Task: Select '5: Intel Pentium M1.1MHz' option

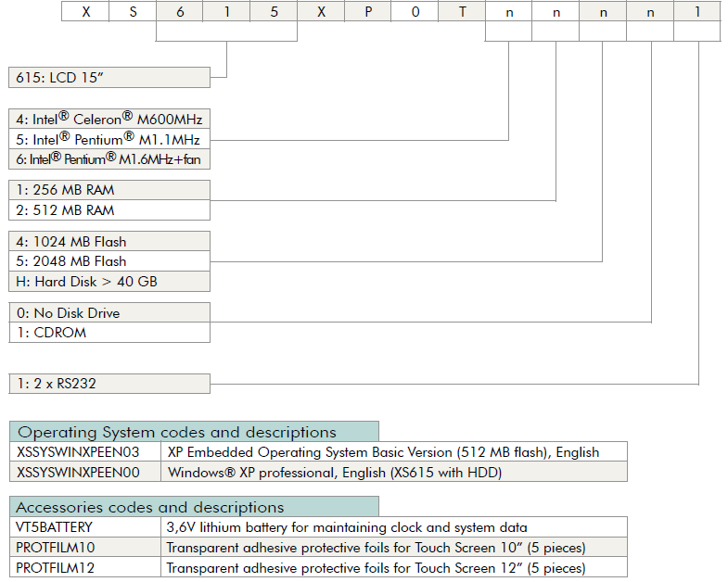Action: point(109,139)
